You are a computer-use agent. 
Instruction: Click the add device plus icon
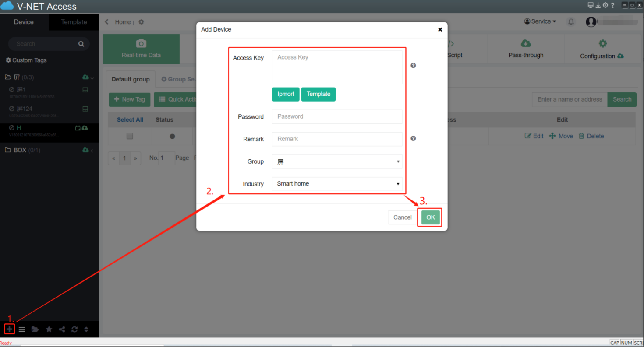point(9,329)
